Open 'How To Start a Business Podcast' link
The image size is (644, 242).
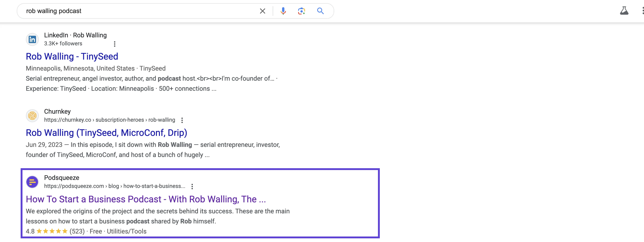[x=146, y=199]
